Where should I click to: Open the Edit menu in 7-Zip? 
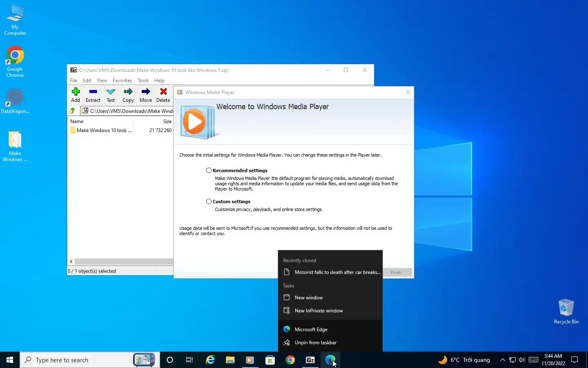pos(87,81)
